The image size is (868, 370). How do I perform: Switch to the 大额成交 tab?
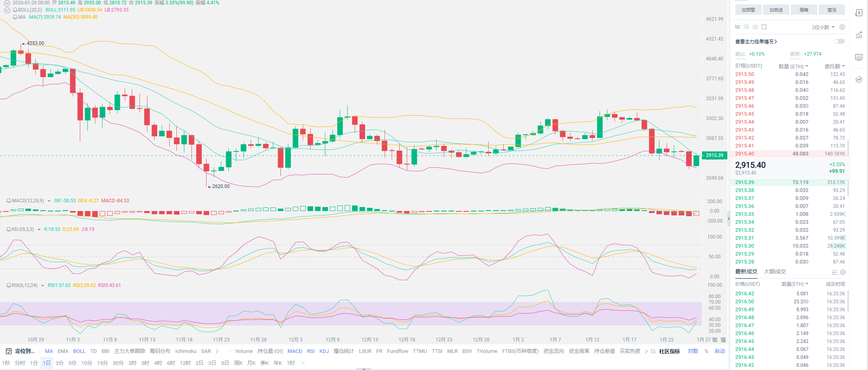(775, 272)
